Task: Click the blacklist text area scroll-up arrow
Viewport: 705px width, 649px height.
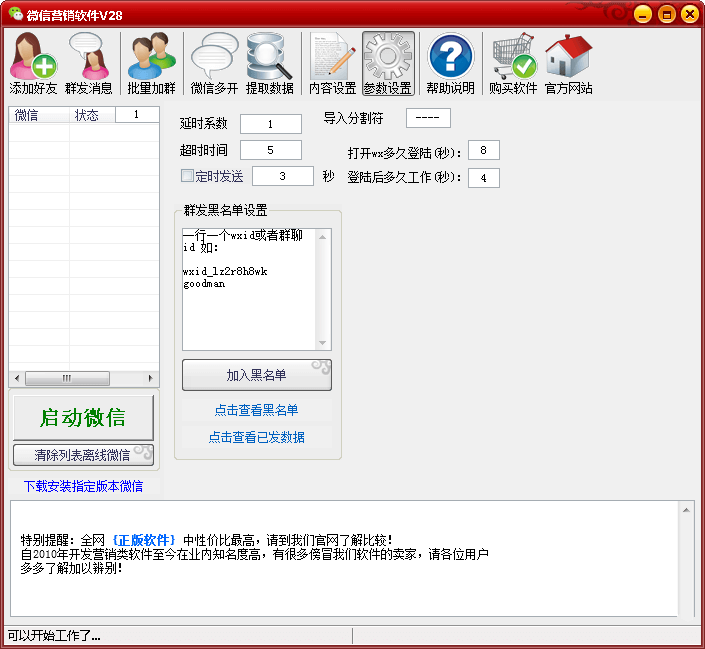Action: (323, 237)
